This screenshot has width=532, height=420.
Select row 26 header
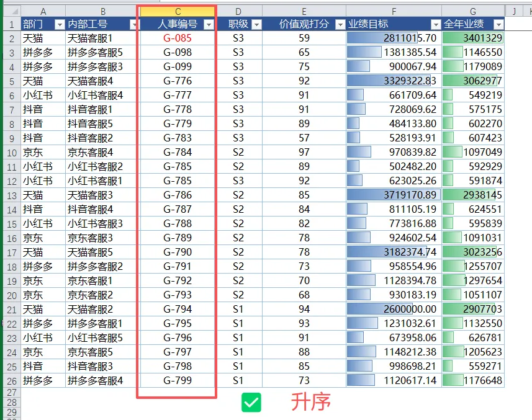(12, 381)
